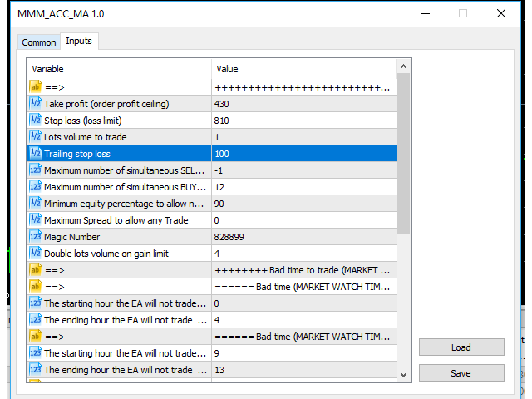Click the Save button
The width and height of the screenshot is (532, 399).
461,373
